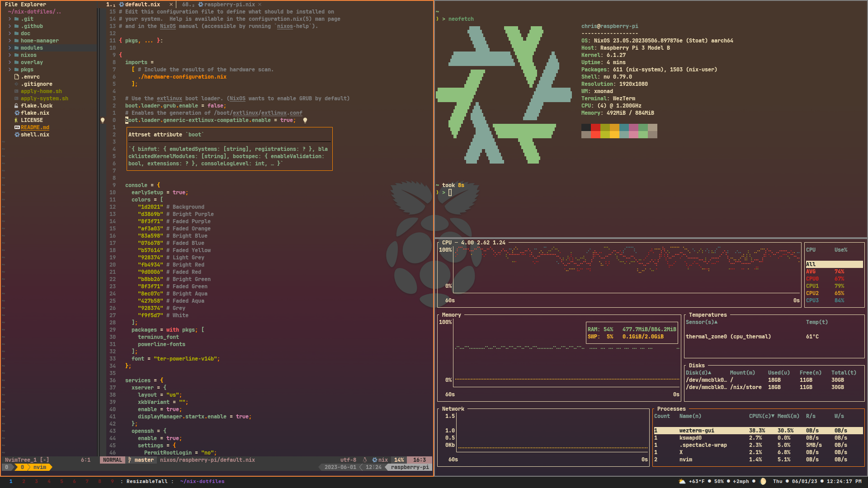Switch to xmonad workspace 2

click(24, 481)
